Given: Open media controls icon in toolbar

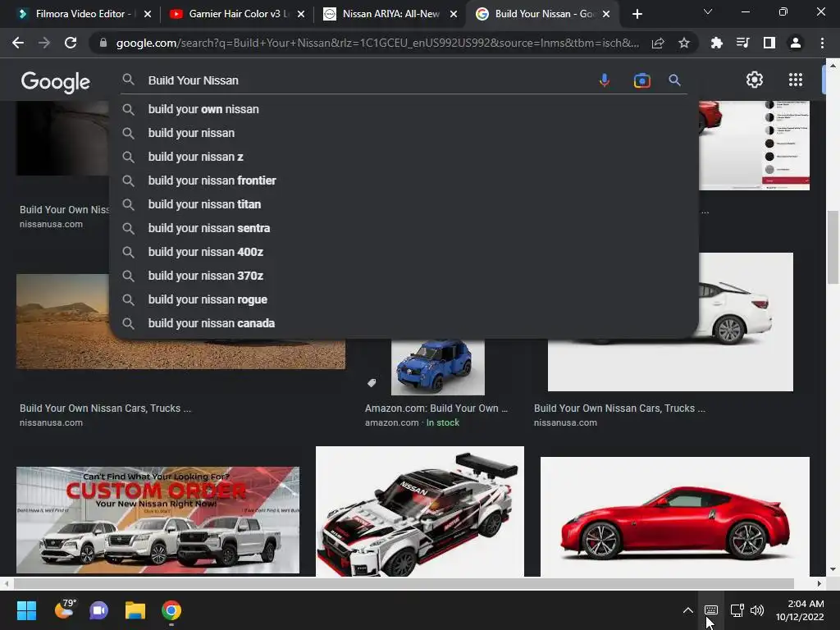Looking at the screenshot, I should pyautogui.click(x=742, y=43).
